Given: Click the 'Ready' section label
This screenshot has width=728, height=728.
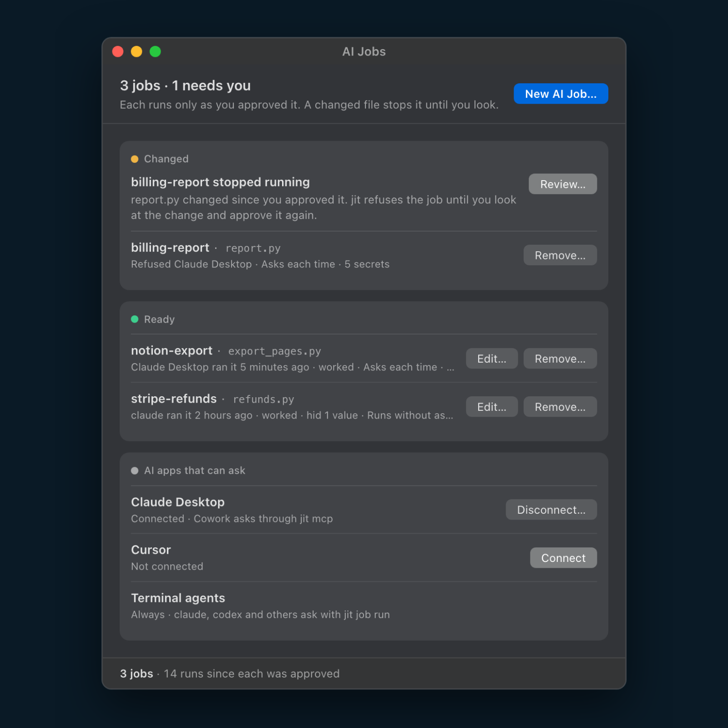Looking at the screenshot, I should click(x=159, y=319).
